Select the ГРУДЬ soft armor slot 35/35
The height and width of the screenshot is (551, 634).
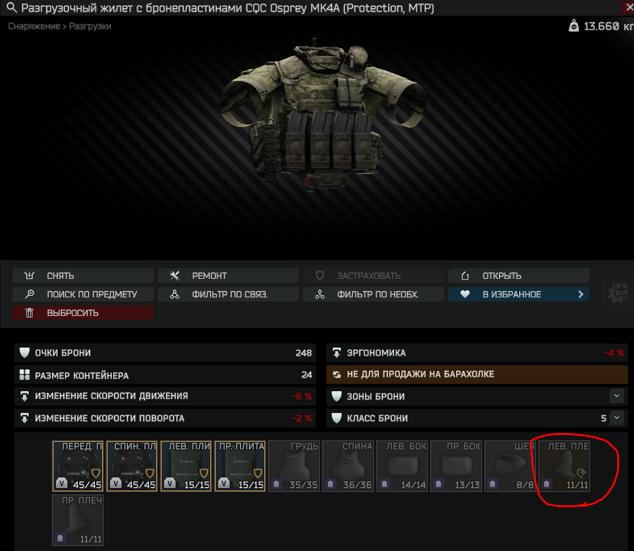(295, 466)
